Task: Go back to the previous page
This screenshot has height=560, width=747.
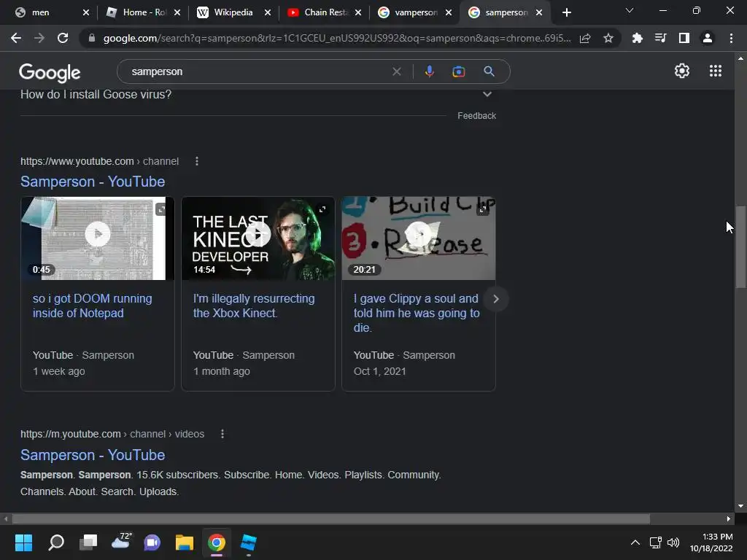Action: click(16, 38)
